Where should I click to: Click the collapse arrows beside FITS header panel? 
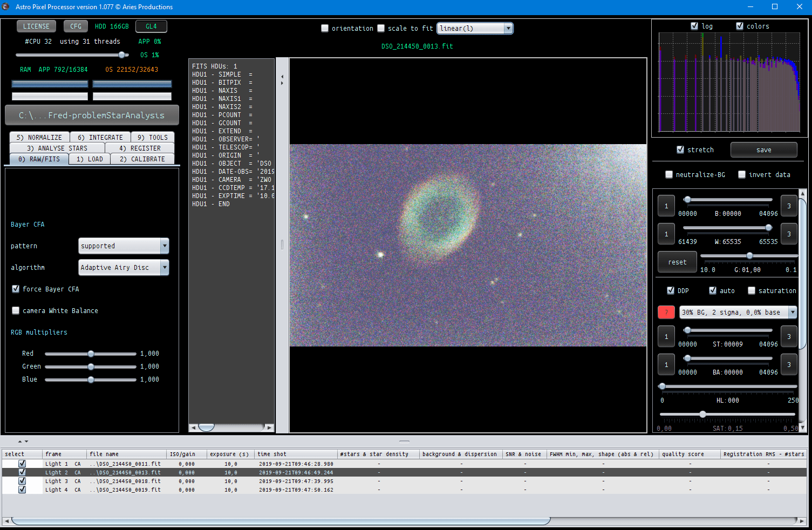(282, 80)
